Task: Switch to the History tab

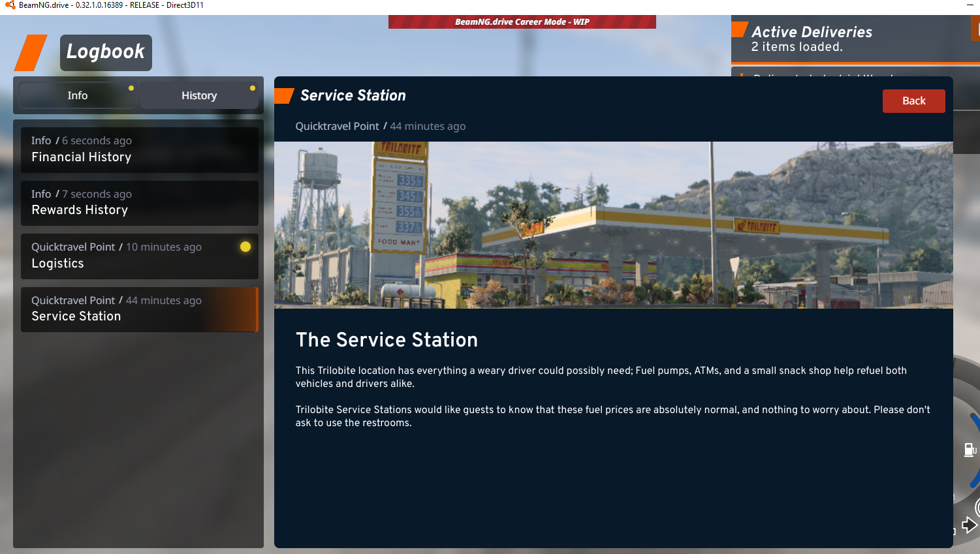Action: click(x=198, y=95)
